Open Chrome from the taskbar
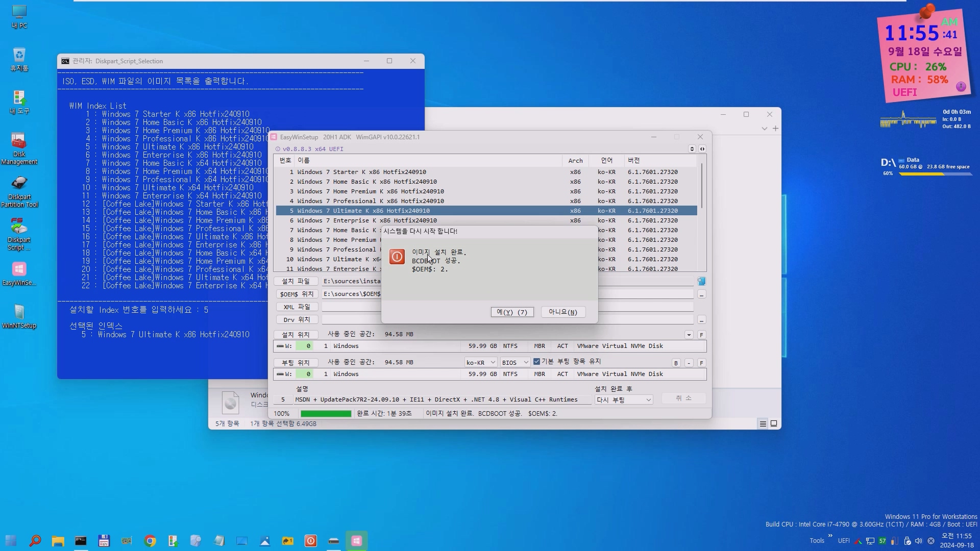The width and height of the screenshot is (980, 551). [150, 541]
